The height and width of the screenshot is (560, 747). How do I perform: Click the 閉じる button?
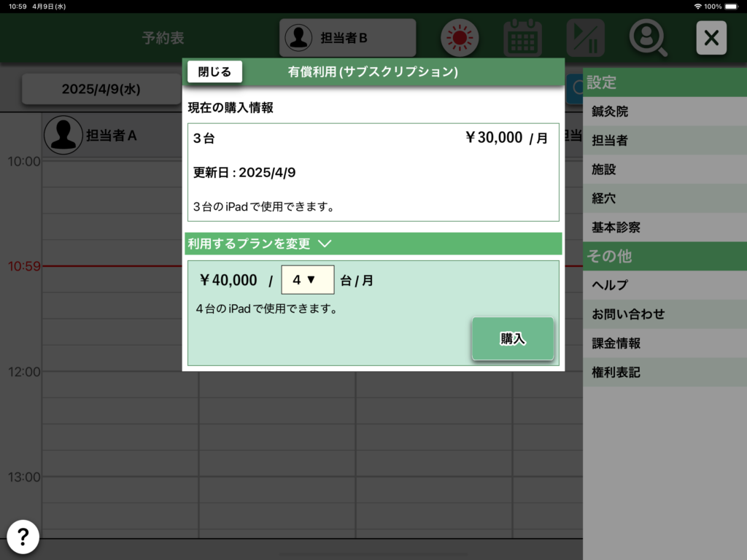[214, 71]
